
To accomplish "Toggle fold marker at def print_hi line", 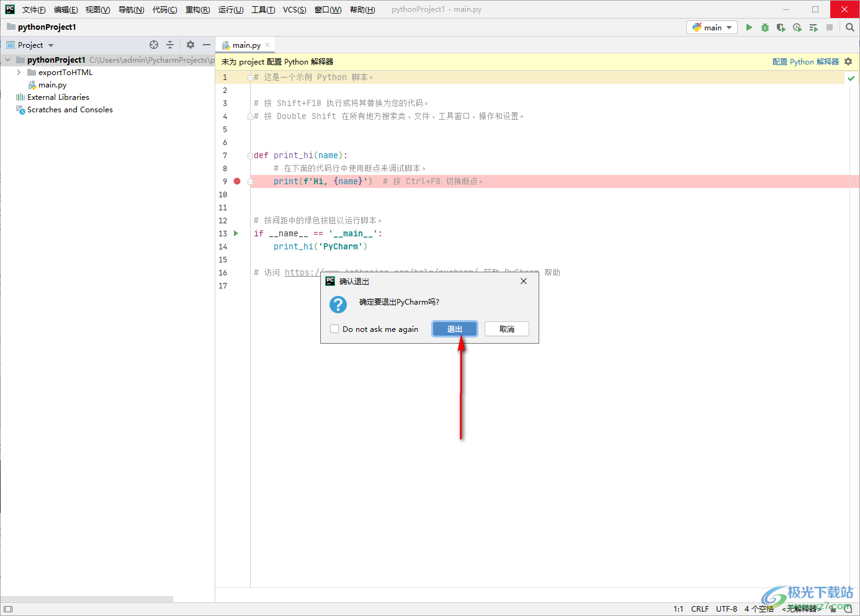I will click(250, 156).
